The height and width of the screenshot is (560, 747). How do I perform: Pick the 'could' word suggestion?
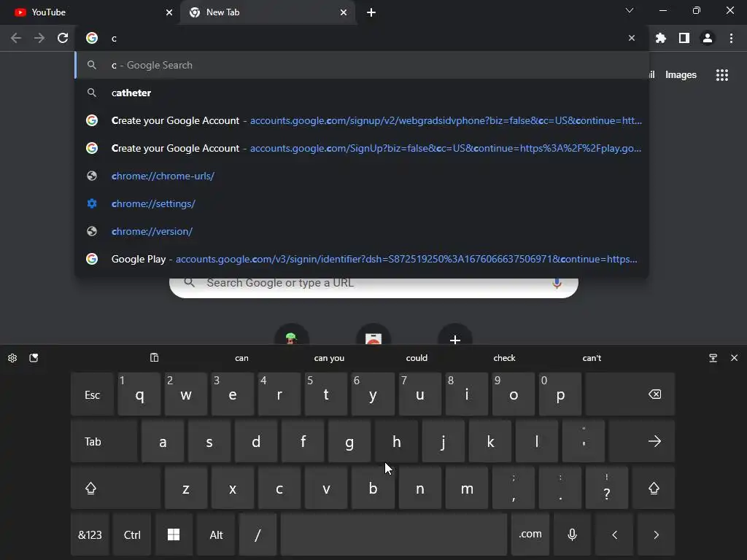click(x=417, y=358)
